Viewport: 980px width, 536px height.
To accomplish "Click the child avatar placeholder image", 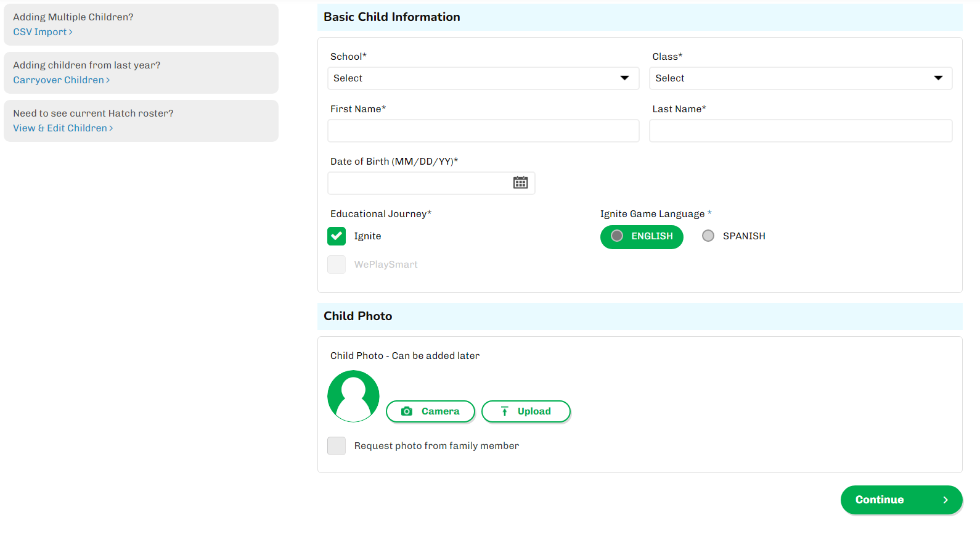I will (353, 396).
